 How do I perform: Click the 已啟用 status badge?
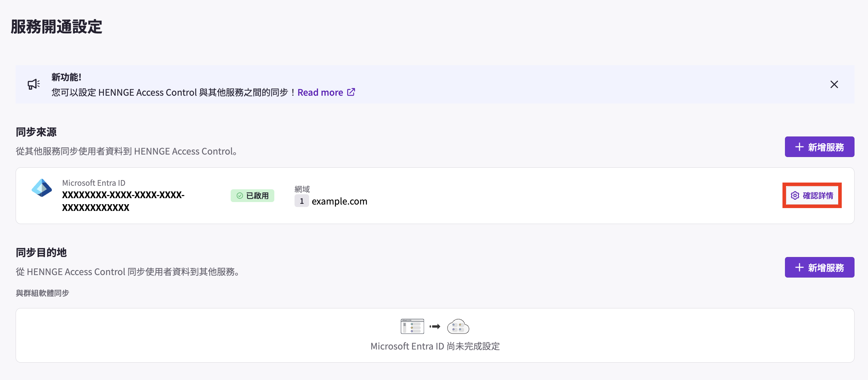(x=252, y=196)
